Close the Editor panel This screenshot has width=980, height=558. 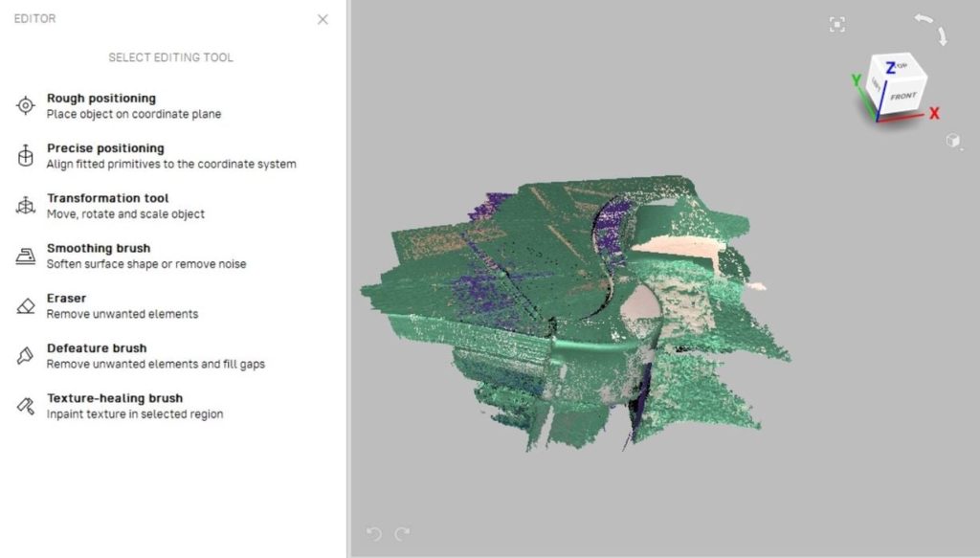pos(323,19)
